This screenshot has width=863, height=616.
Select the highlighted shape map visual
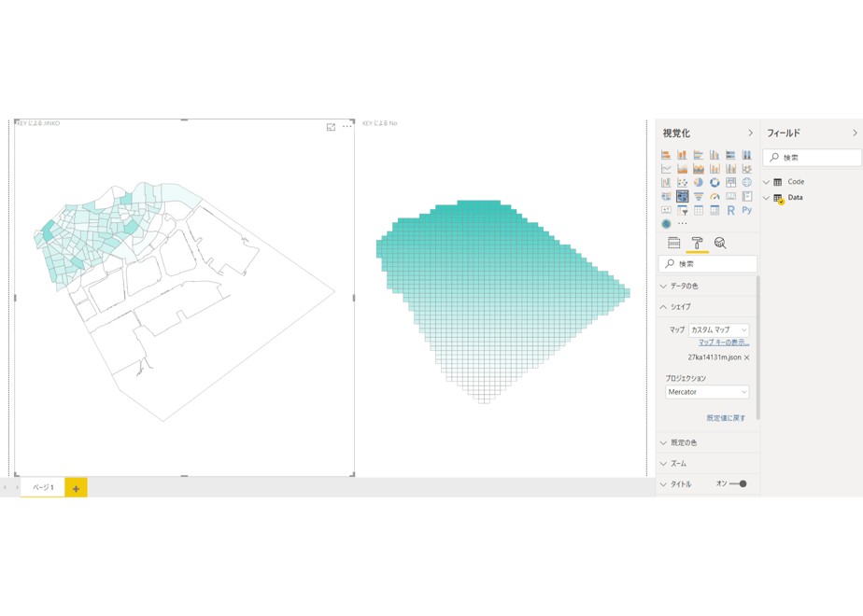682,196
